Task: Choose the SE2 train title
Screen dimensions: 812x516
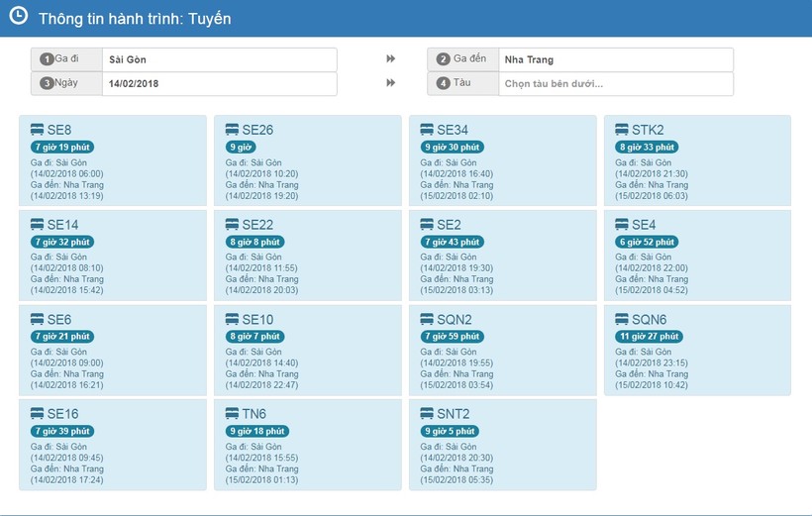Action: (x=449, y=225)
